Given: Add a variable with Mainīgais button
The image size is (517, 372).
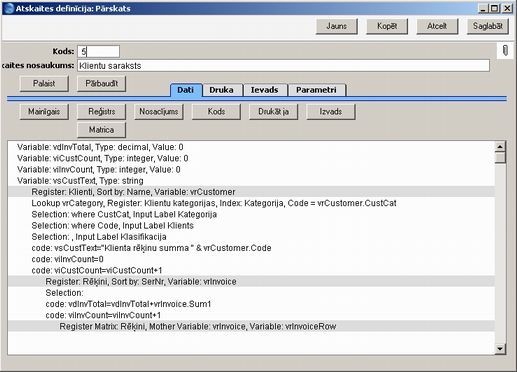Looking at the screenshot, I should click(x=44, y=111).
